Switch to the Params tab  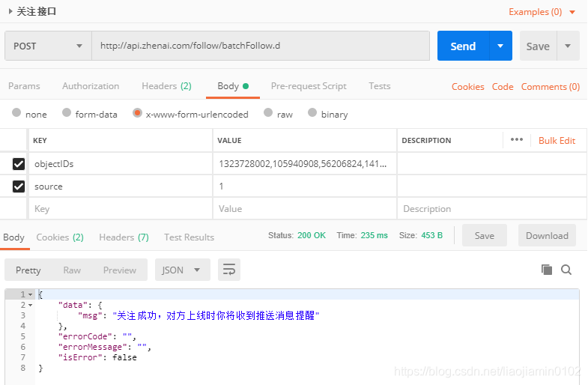24,86
